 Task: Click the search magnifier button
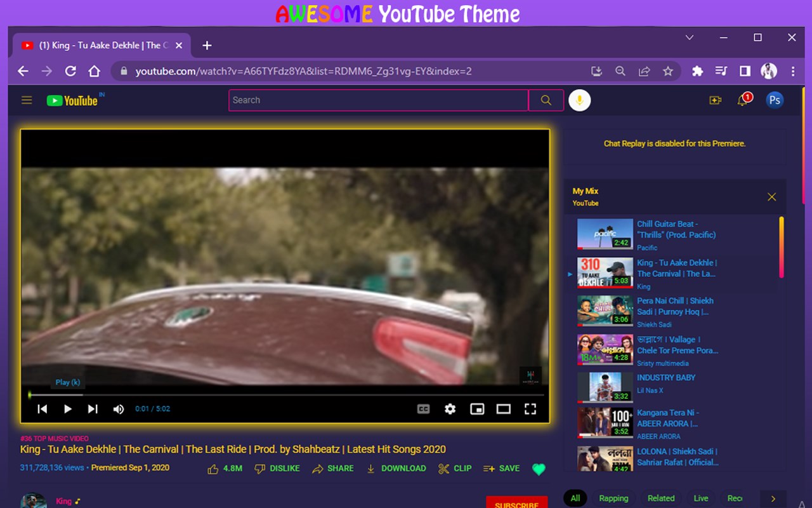point(546,100)
